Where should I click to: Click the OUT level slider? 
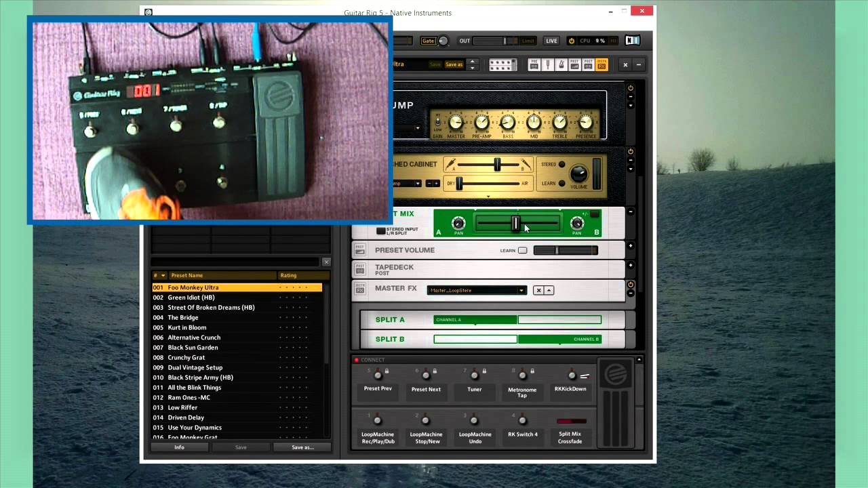496,41
